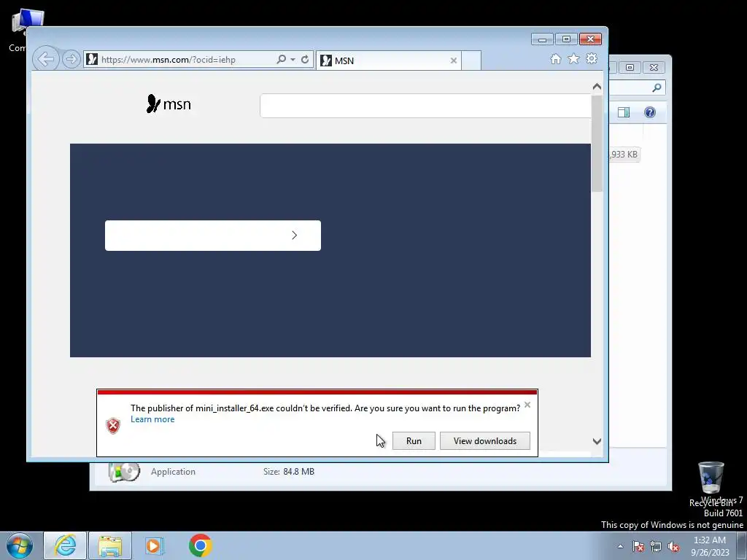This screenshot has width=747, height=560.
Task: Click the Application type label in Explorer
Action: pyautogui.click(x=173, y=472)
